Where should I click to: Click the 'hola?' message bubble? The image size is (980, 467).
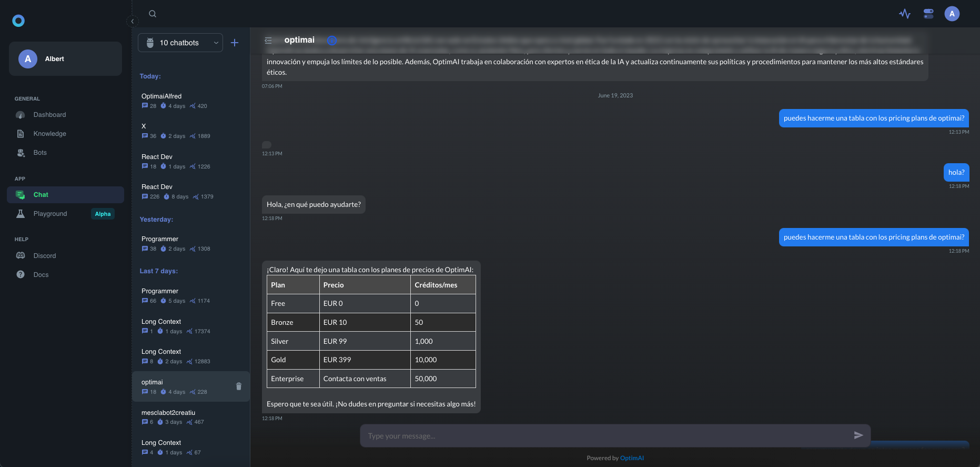(x=956, y=172)
